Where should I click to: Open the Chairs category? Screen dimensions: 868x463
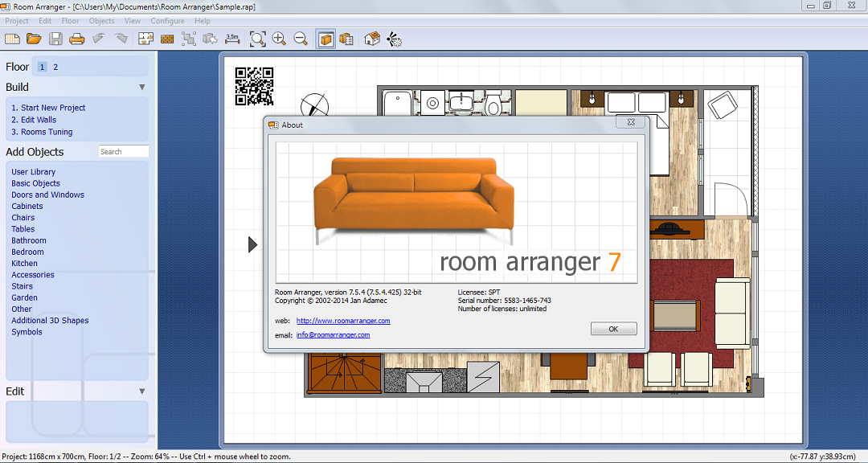pyautogui.click(x=23, y=218)
